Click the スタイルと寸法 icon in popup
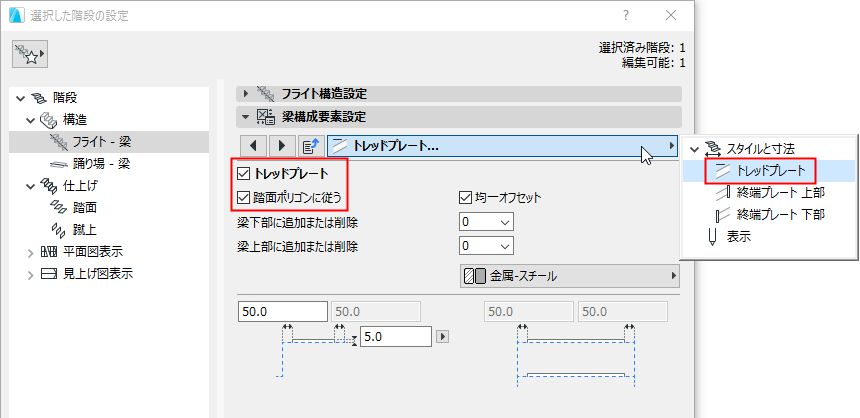 [711, 148]
